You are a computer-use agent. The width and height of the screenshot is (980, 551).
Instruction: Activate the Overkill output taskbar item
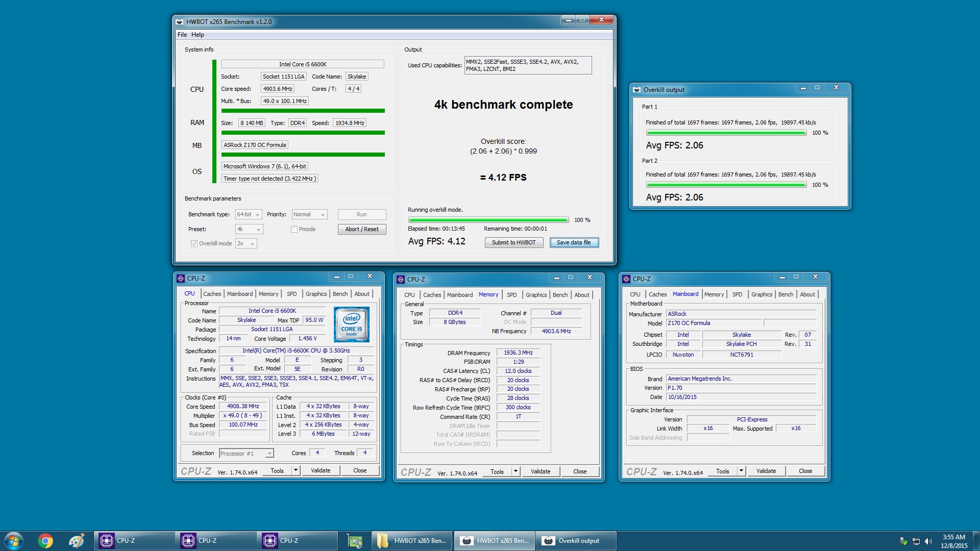click(576, 541)
